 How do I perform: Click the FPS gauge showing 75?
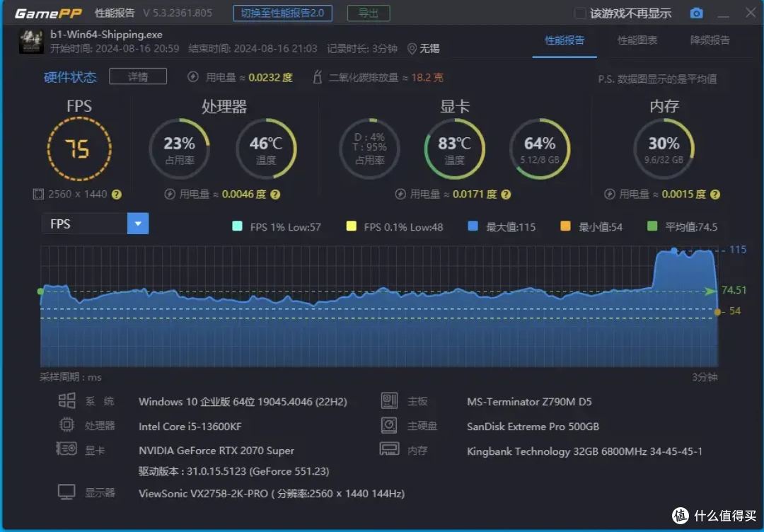coord(79,149)
